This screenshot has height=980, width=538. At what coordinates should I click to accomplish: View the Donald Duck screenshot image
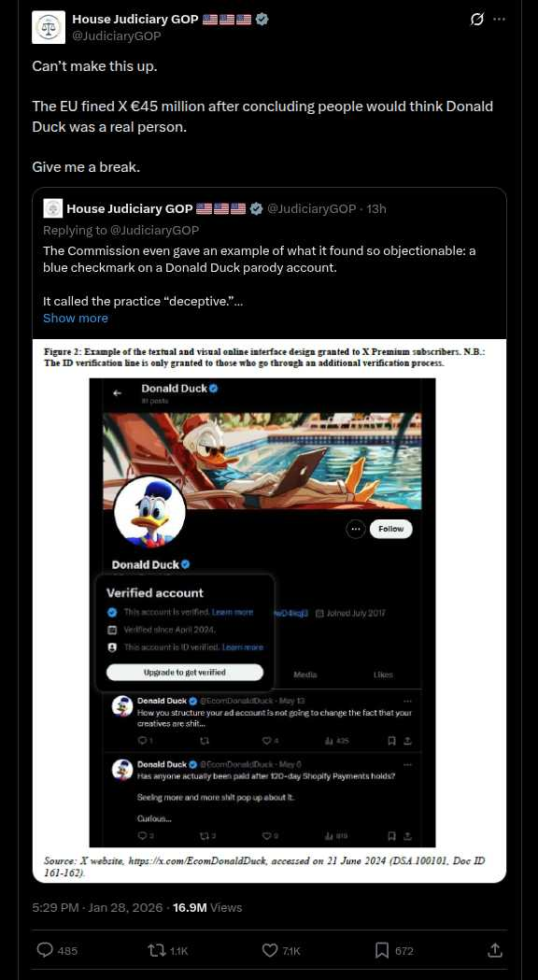[x=269, y=611]
